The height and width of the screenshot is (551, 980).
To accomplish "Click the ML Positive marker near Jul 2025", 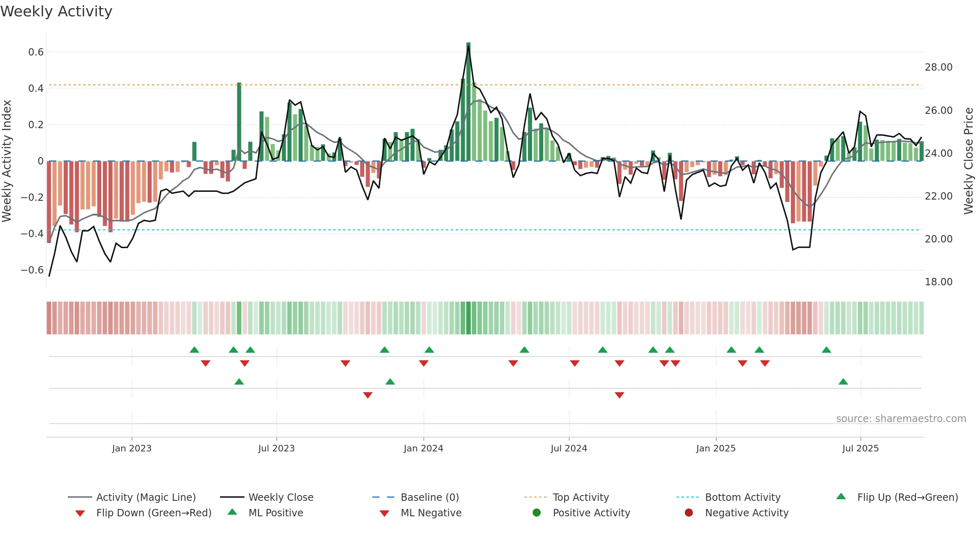I will (843, 382).
